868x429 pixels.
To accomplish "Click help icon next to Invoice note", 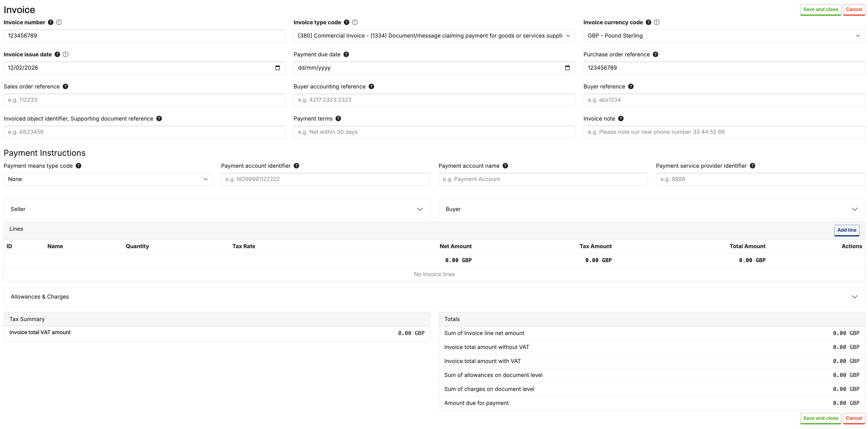I will tap(621, 118).
